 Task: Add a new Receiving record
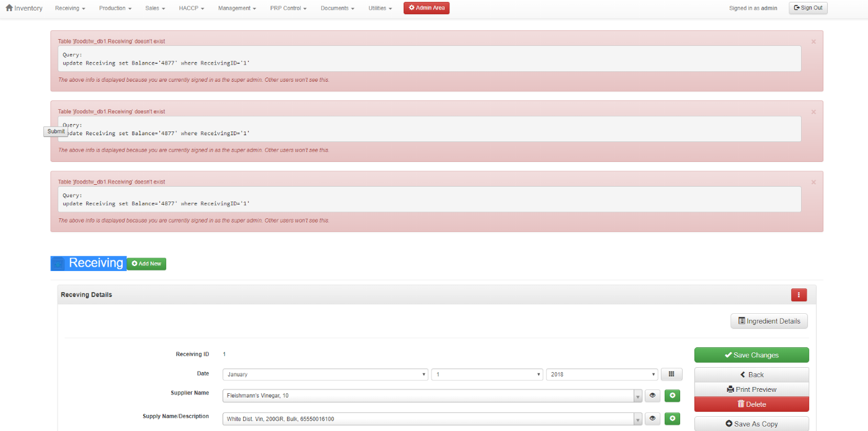click(x=146, y=264)
